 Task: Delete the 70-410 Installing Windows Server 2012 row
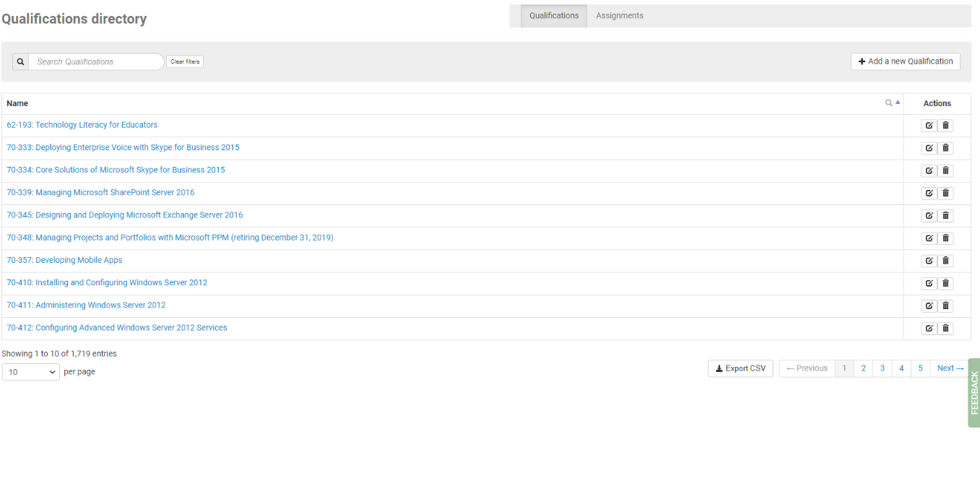(945, 283)
